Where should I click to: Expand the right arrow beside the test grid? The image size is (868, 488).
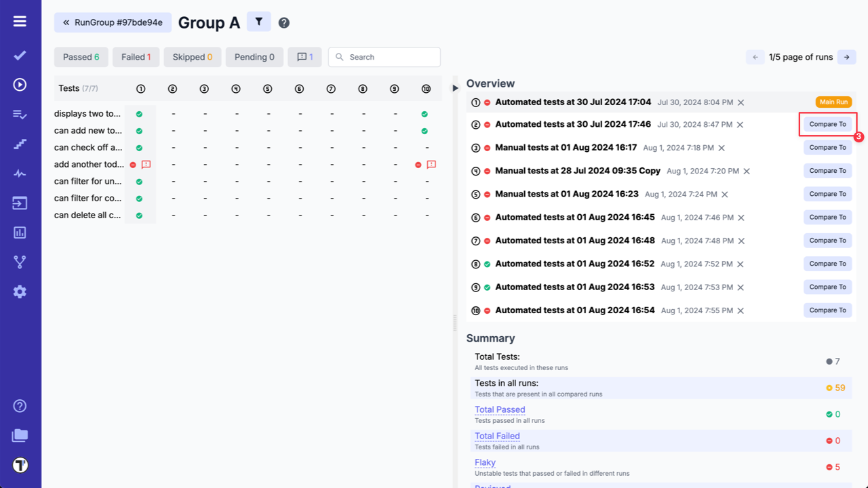coord(455,87)
